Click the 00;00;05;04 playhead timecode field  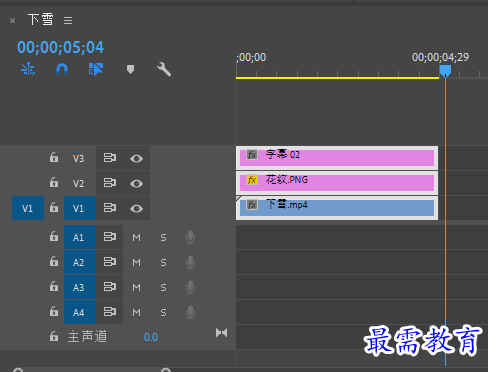click(60, 47)
